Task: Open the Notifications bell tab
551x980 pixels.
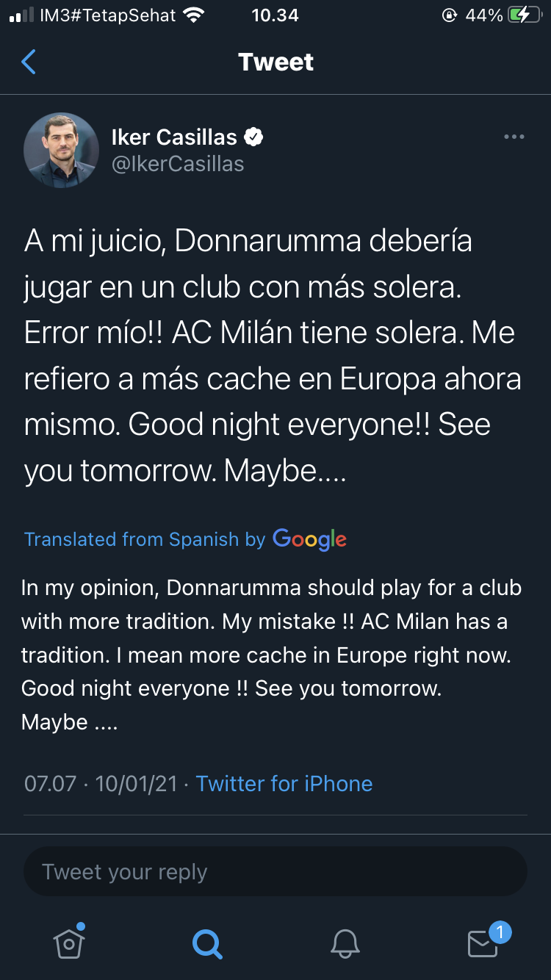Action: coord(345,943)
